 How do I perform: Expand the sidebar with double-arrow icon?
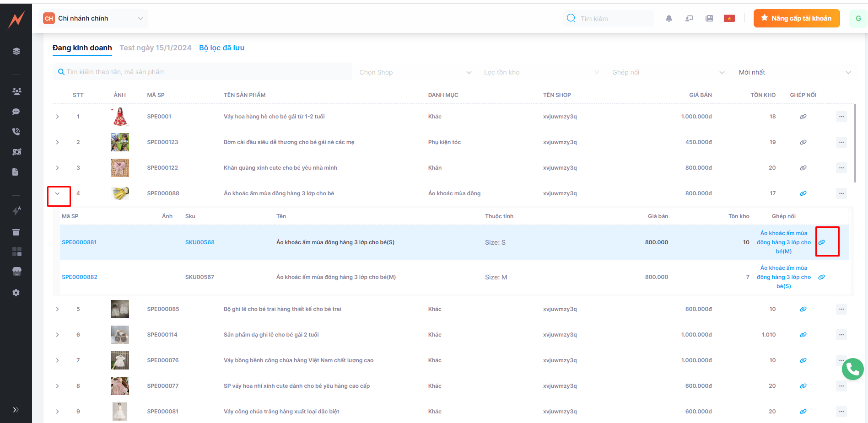(16, 410)
